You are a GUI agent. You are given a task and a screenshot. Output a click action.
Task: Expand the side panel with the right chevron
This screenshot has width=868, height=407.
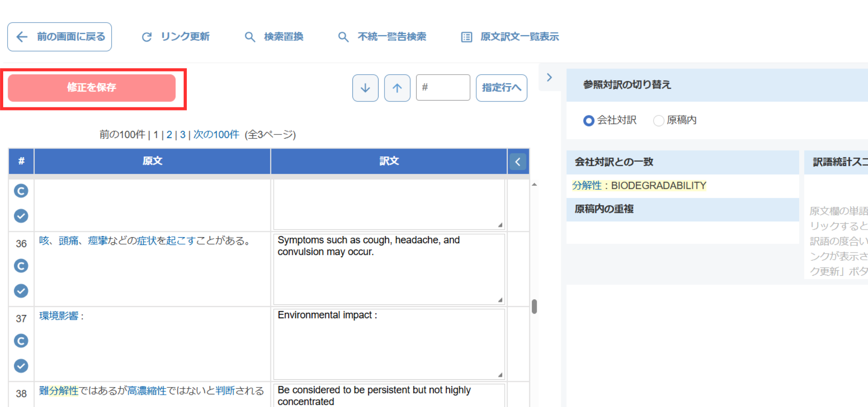(x=549, y=77)
